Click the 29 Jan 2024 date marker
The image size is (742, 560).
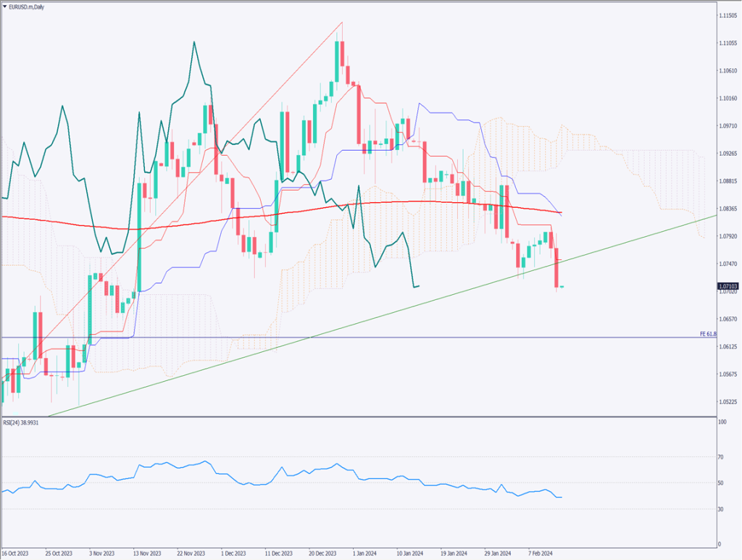click(x=499, y=553)
